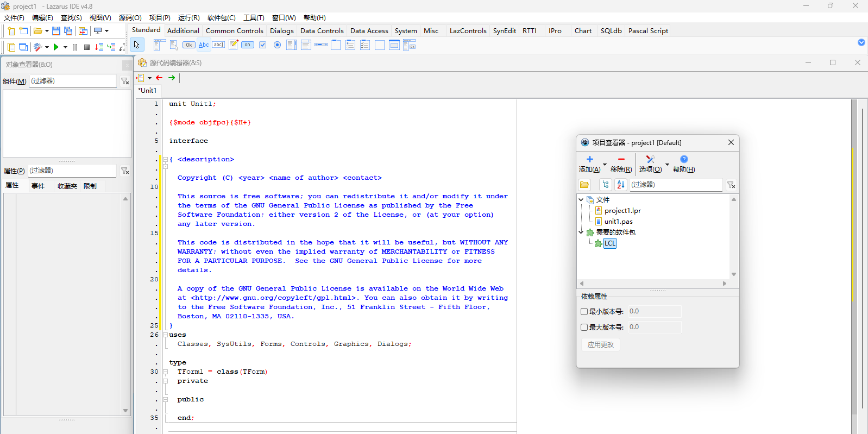Toggle the 最大版本号 checkbox
Viewport: 868px width, 434px height.
coord(584,328)
